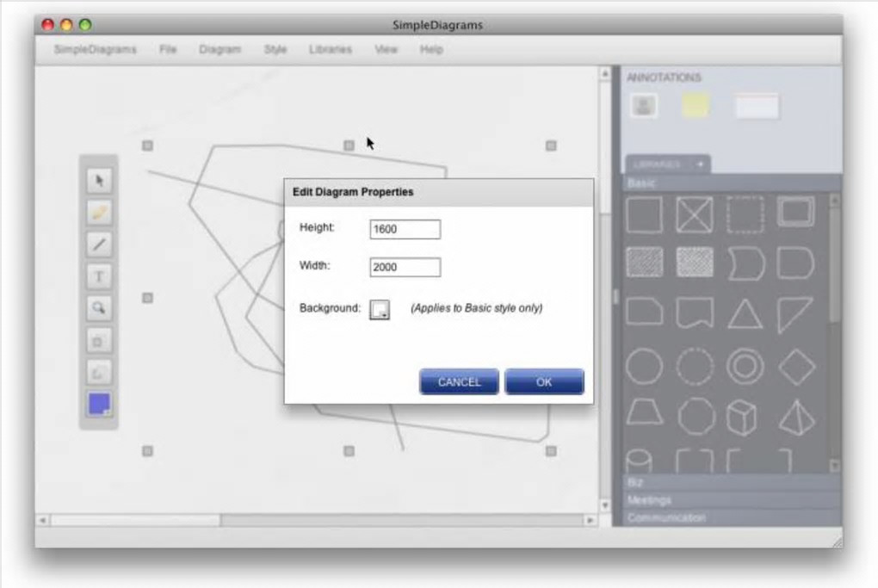Select the white index card annotation
Image resolution: width=878 pixels, height=588 pixels.
click(x=757, y=107)
